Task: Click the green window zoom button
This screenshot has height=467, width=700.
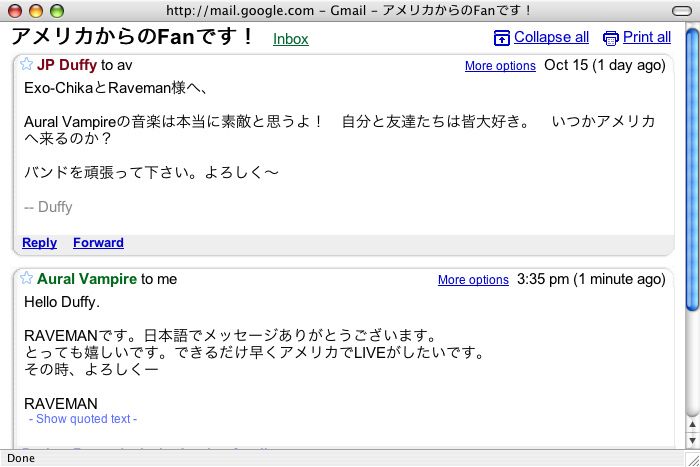Action: click(56, 10)
